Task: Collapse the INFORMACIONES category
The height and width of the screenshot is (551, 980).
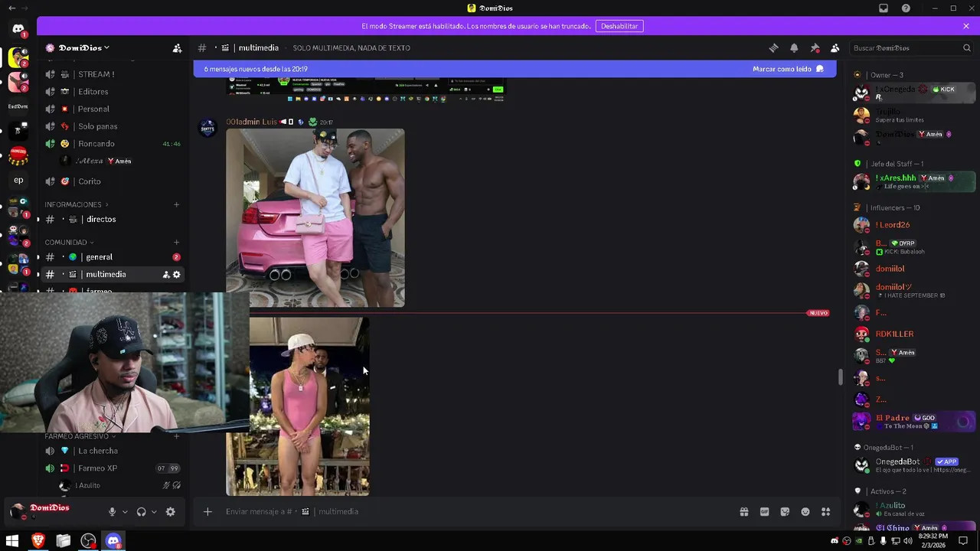Action: [76, 204]
